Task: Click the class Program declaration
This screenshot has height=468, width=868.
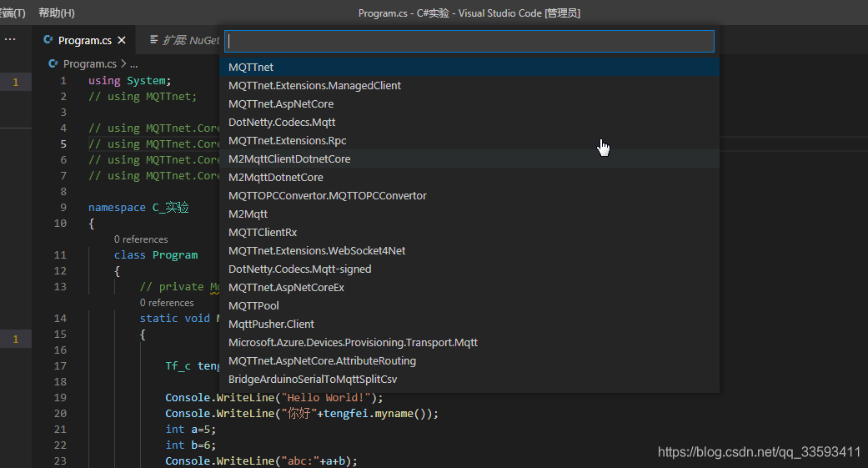Action: click(x=156, y=254)
